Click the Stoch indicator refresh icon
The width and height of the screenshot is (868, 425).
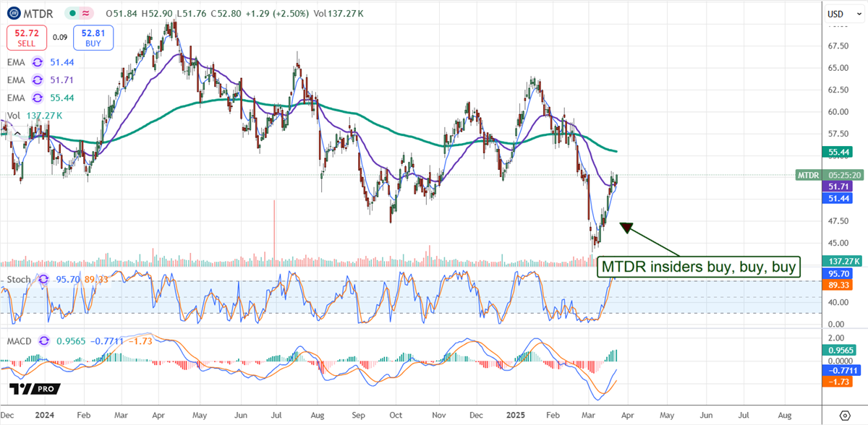click(42, 279)
